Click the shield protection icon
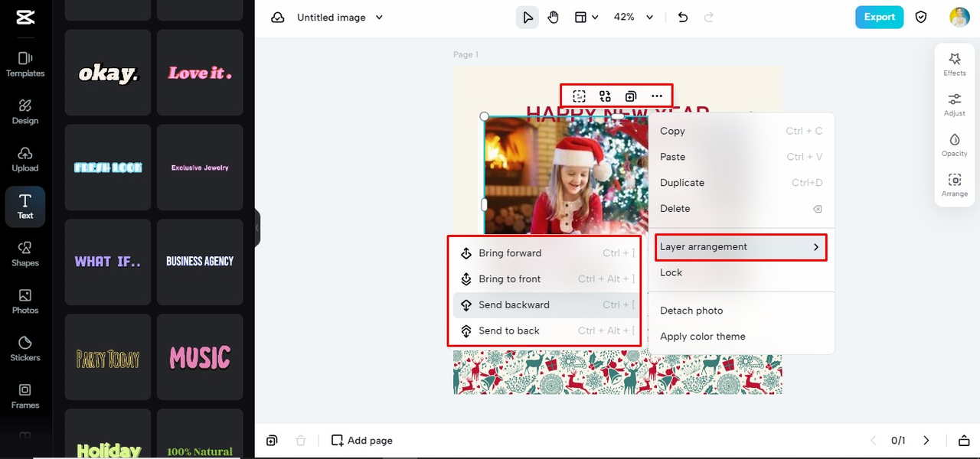 click(921, 17)
